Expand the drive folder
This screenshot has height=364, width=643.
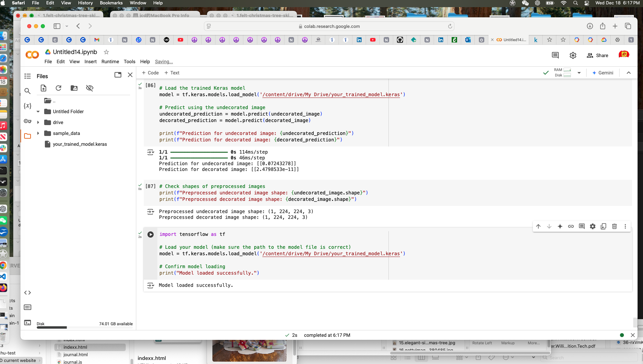tap(38, 122)
